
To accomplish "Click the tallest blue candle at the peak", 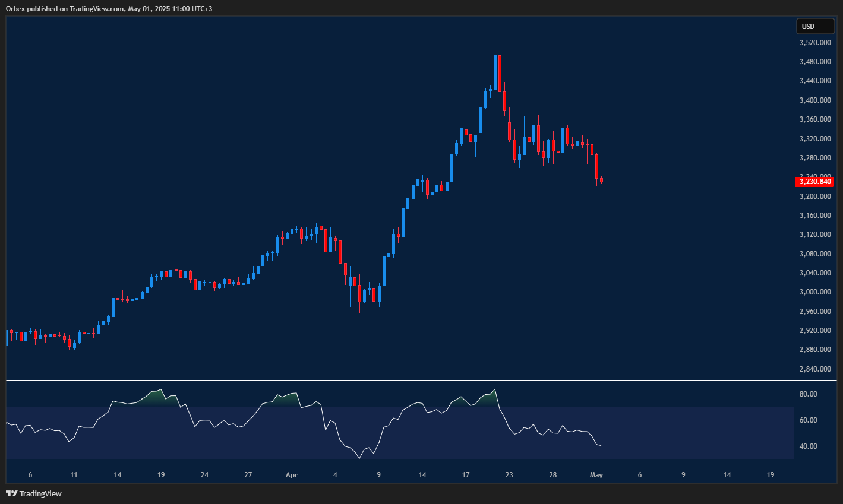I will (495, 72).
